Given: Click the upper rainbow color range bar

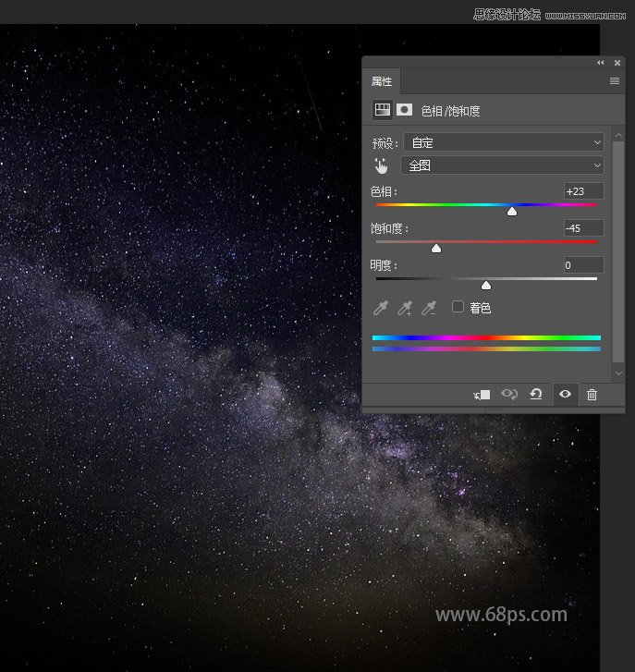Looking at the screenshot, I should [x=486, y=337].
